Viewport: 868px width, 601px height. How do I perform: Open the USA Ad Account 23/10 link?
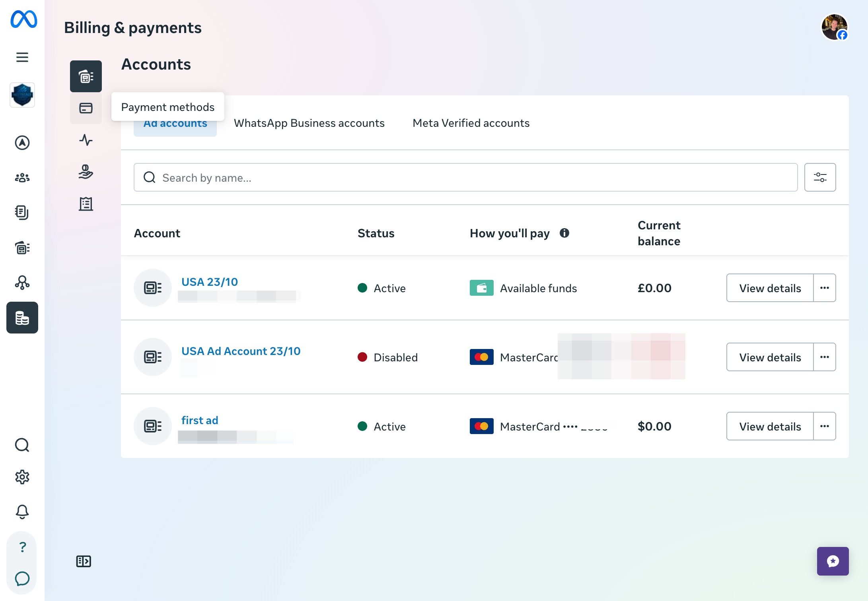(241, 351)
